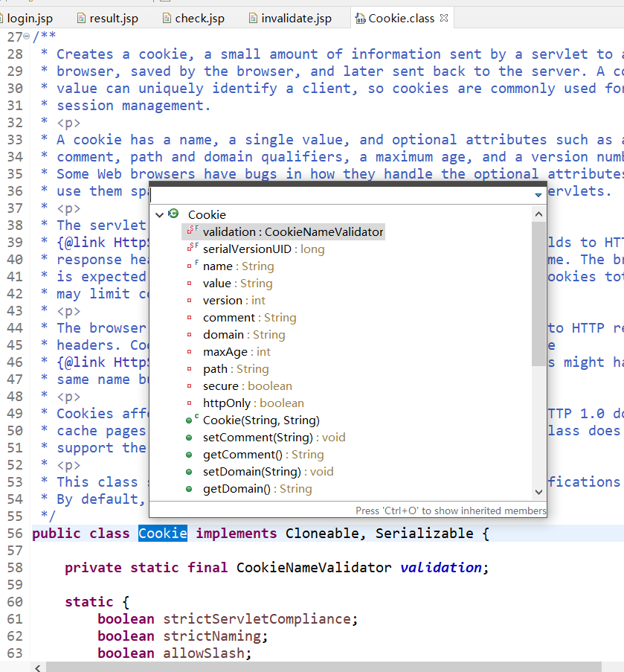
Task: Click the outline scrollbar down arrow
Action: (538, 492)
